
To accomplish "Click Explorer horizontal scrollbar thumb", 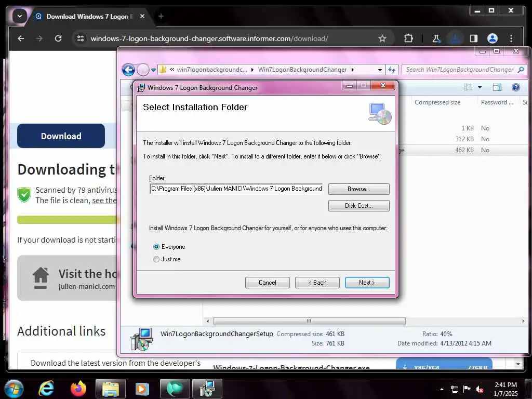I will pyautogui.click(x=309, y=321).
